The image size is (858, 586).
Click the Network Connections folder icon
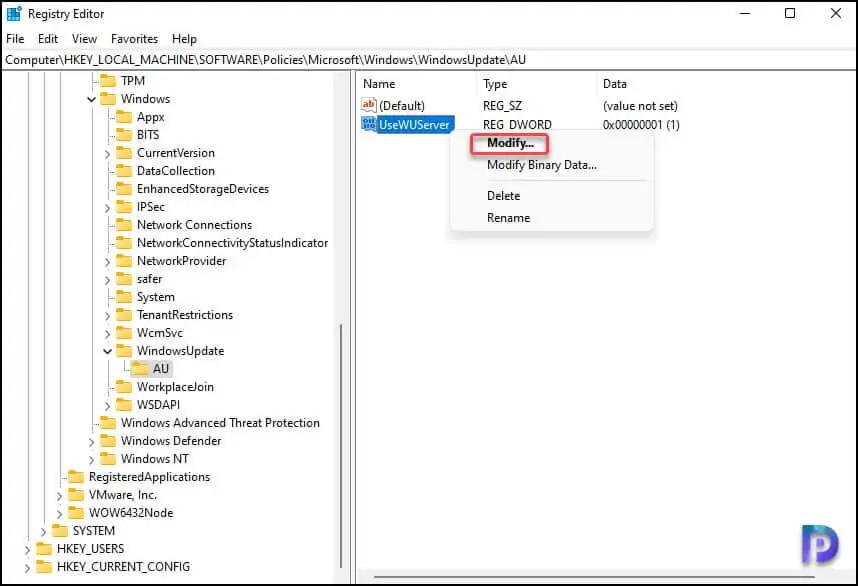pyautogui.click(x=124, y=225)
